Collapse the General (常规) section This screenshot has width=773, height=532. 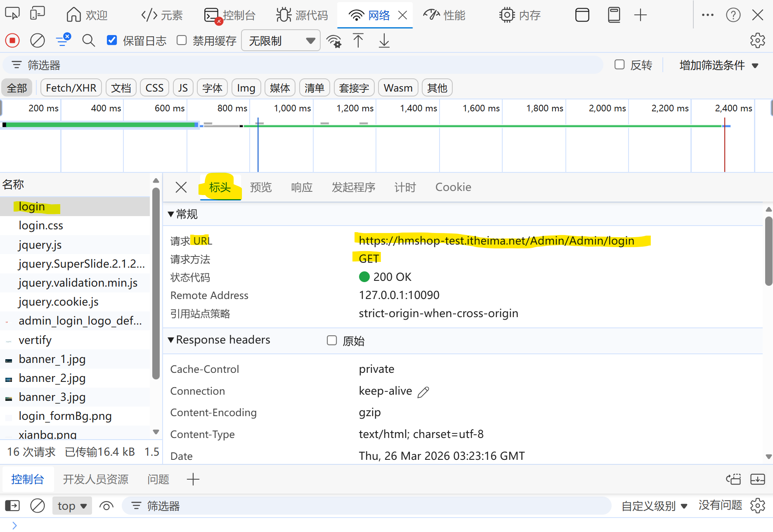[x=183, y=214]
